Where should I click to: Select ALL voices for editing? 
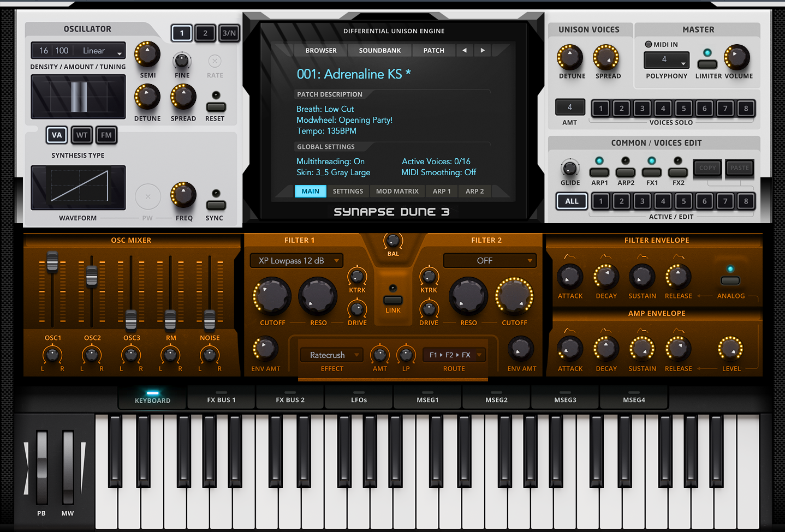(572, 201)
